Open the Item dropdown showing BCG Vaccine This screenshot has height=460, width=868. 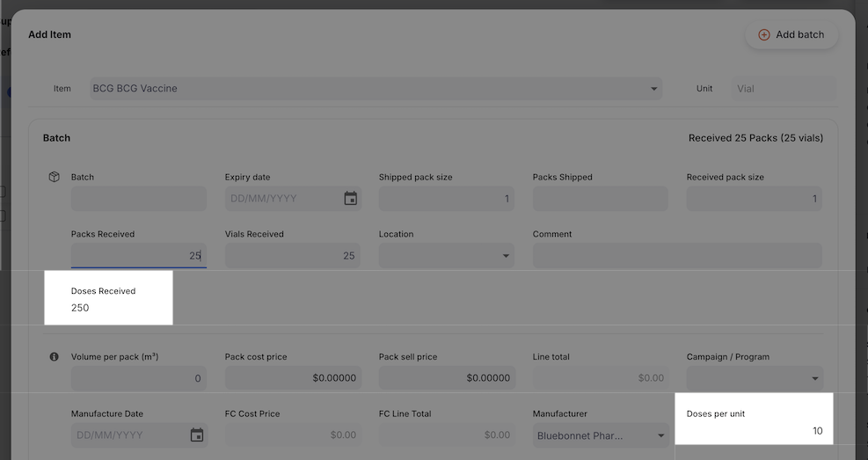(376, 89)
